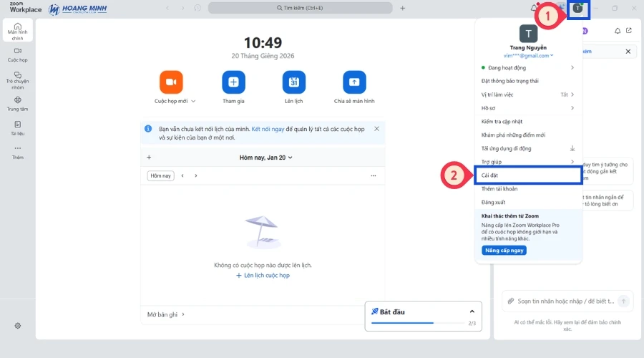This screenshot has width=644, height=358.
Task: Collapse the 'Bắt đầu' progress panel
Action: coord(472,311)
